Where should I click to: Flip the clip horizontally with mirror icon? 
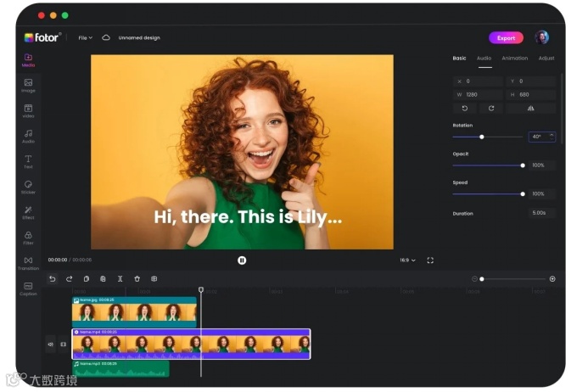(530, 109)
